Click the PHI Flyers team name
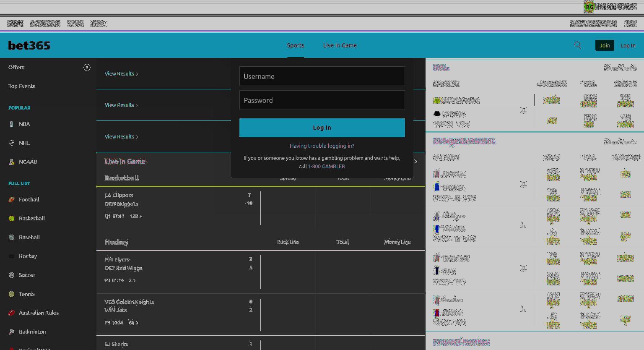 (x=117, y=259)
